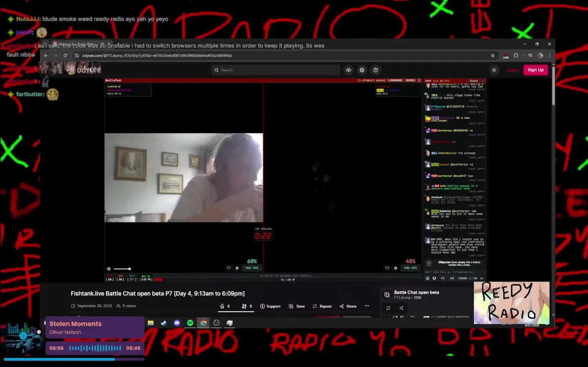Bookmark page with the star icon
Screen dimensions: 588x367
[x=493, y=56]
